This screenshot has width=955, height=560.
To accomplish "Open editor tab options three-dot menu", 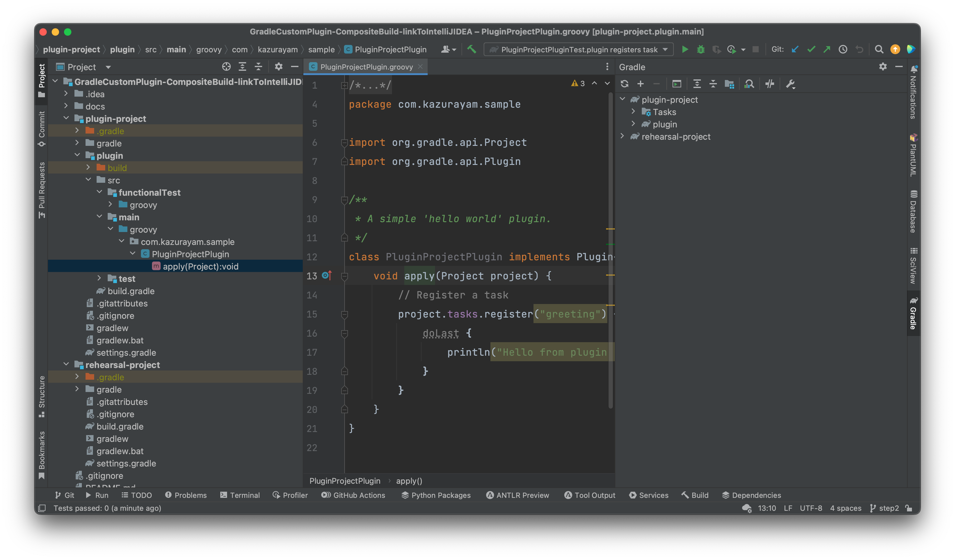I will tap(607, 67).
